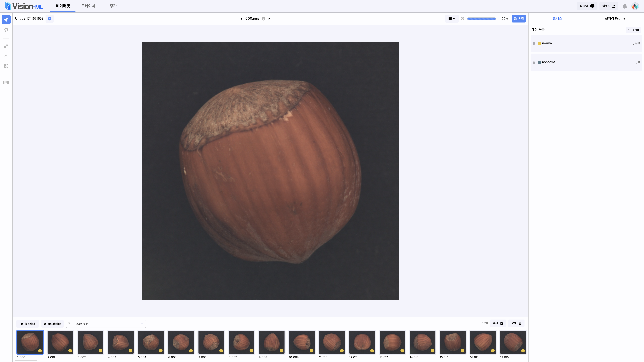The width and height of the screenshot is (644, 362).
Task: Grab the drag handle of abnormal class
Action: click(534, 62)
